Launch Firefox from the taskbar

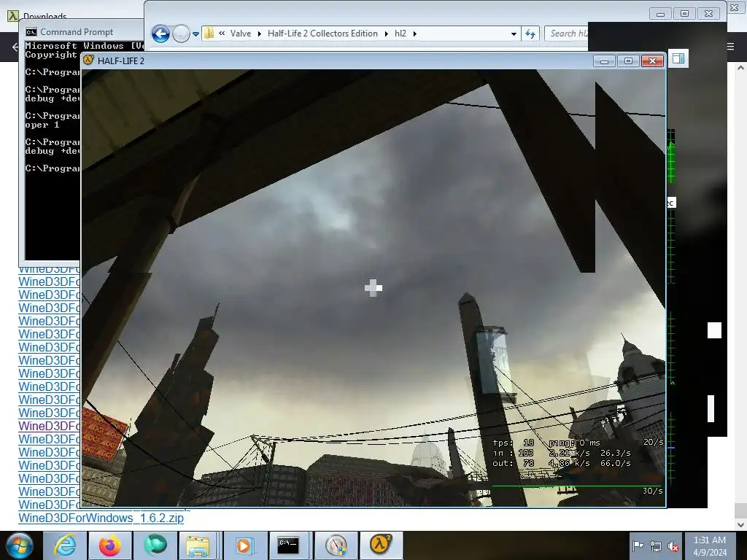pyautogui.click(x=109, y=545)
